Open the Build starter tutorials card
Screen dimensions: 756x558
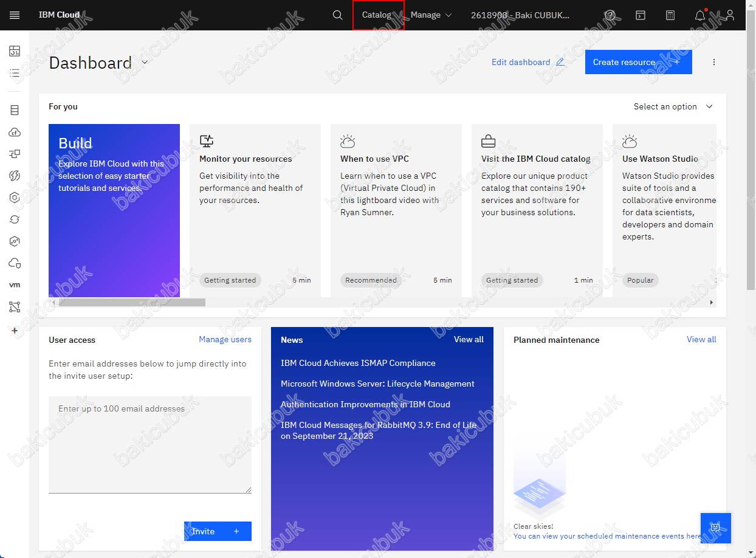point(114,210)
